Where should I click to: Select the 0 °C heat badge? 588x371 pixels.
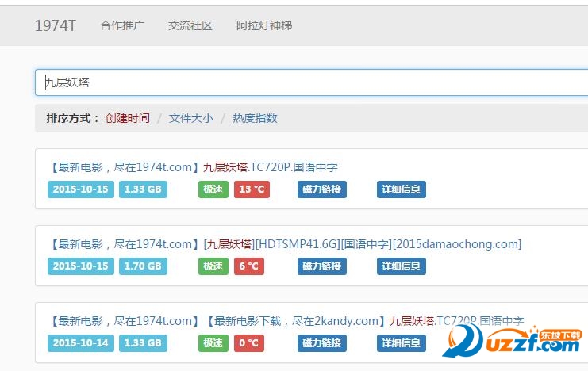pos(249,343)
